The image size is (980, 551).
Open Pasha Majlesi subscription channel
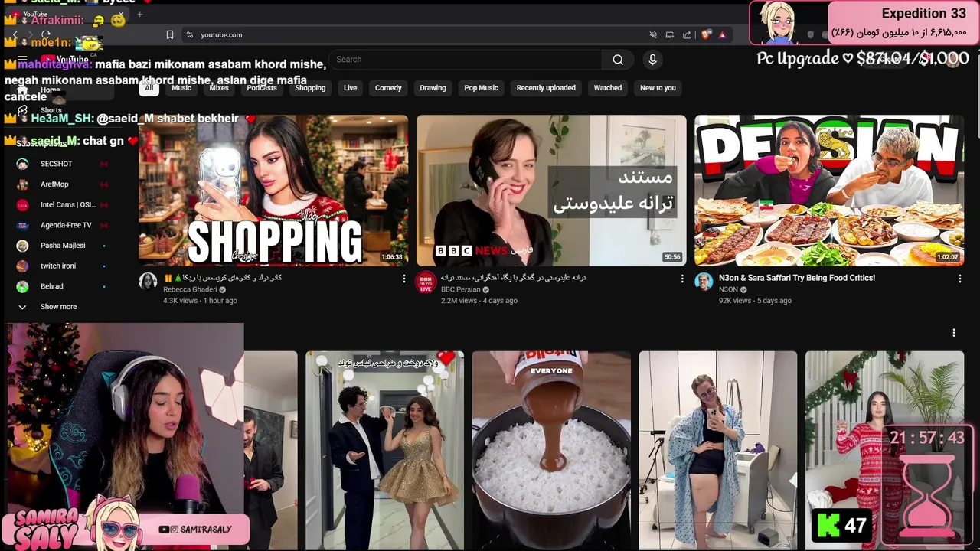point(61,246)
